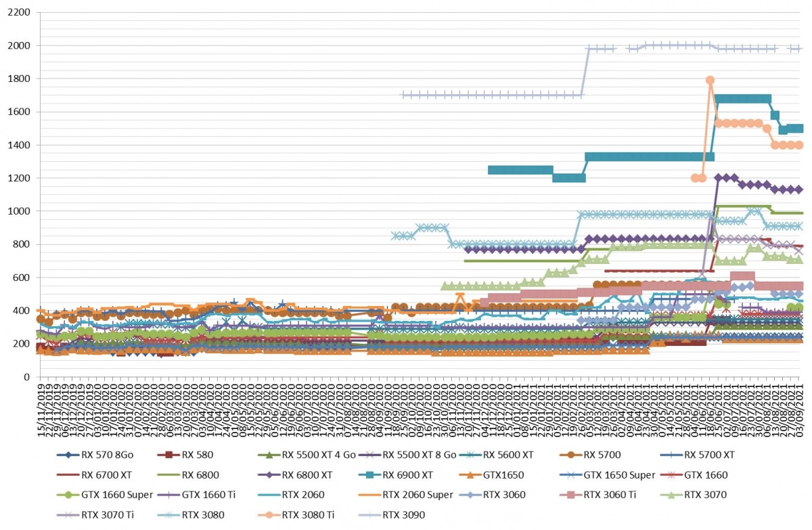Click the x-axis date 03/01/2020
812x530 pixels.
(x=97, y=410)
